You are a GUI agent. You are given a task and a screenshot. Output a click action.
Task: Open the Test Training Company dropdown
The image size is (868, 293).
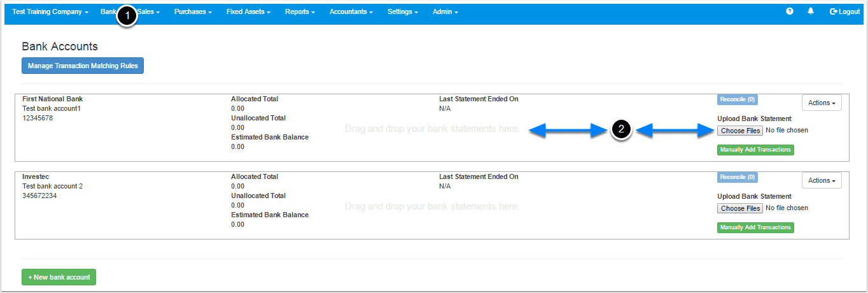click(50, 11)
